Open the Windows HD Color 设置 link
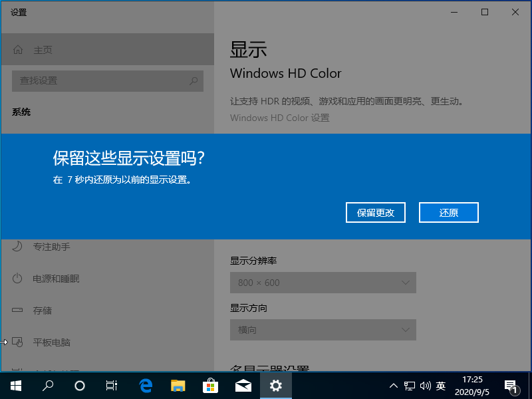 tap(279, 118)
